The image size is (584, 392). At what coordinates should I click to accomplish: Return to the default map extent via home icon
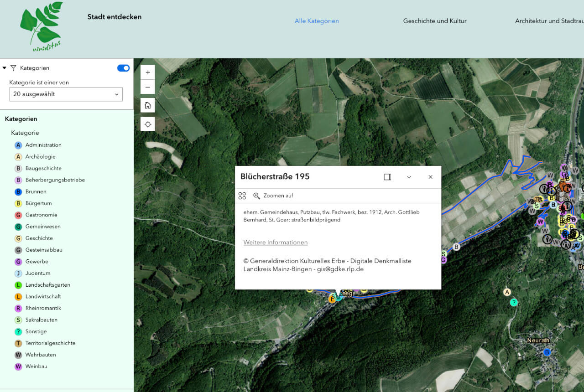point(147,105)
